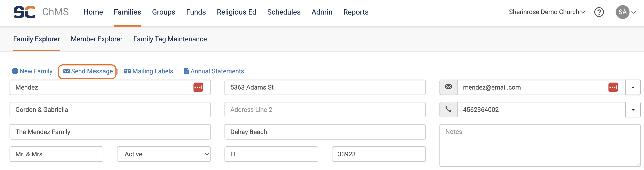Open the help question mark icon
Image resolution: width=644 pixels, height=170 pixels.
tap(599, 12)
